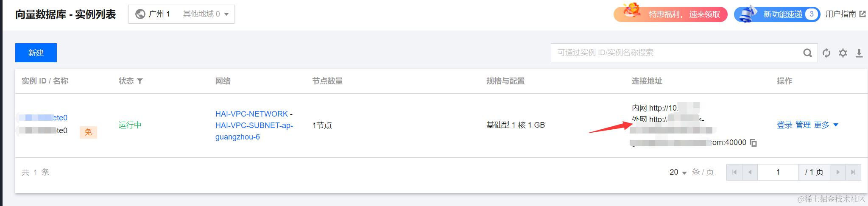This screenshot has height=206, width=868.
Task: Open the 登录 link for the instance
Action: point(784,125)
